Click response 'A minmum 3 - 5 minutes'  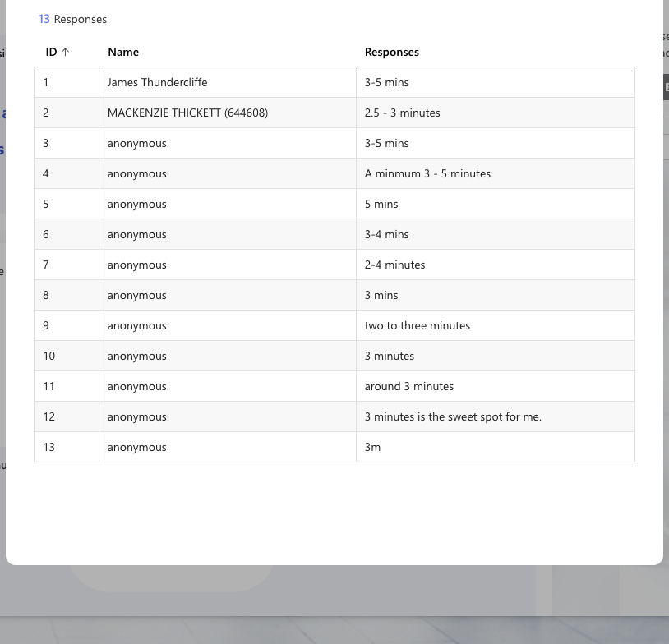(x=427, y=173)
